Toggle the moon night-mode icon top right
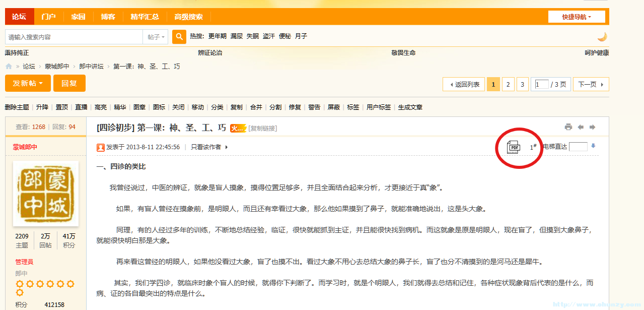 pos(602,36)
